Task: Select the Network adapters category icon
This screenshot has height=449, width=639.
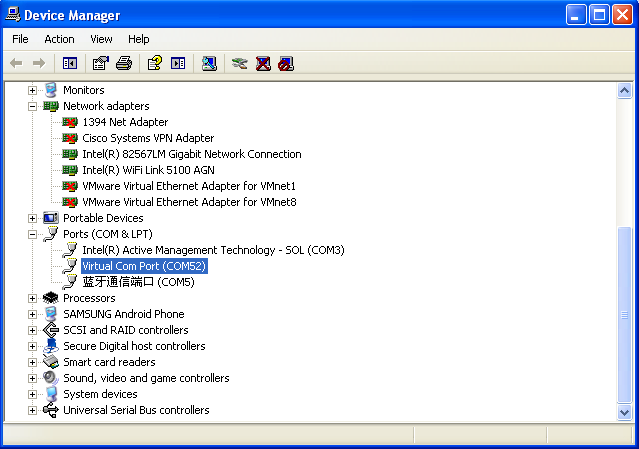Action: point(51,106)
